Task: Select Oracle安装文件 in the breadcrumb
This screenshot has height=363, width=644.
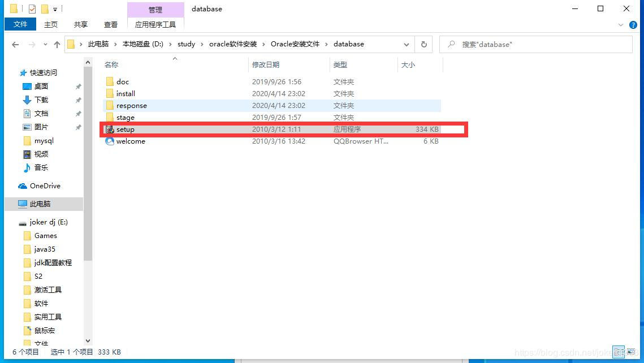Action: click(x=295, y=44)
